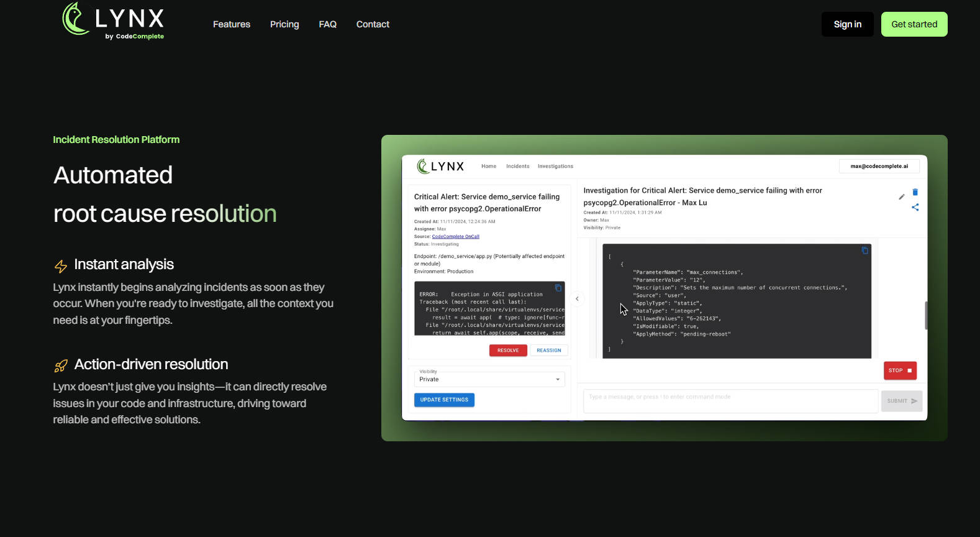The image size is (980, 537).
Task: Open the Visibility Private dropdown
Action: pos(489,379)
